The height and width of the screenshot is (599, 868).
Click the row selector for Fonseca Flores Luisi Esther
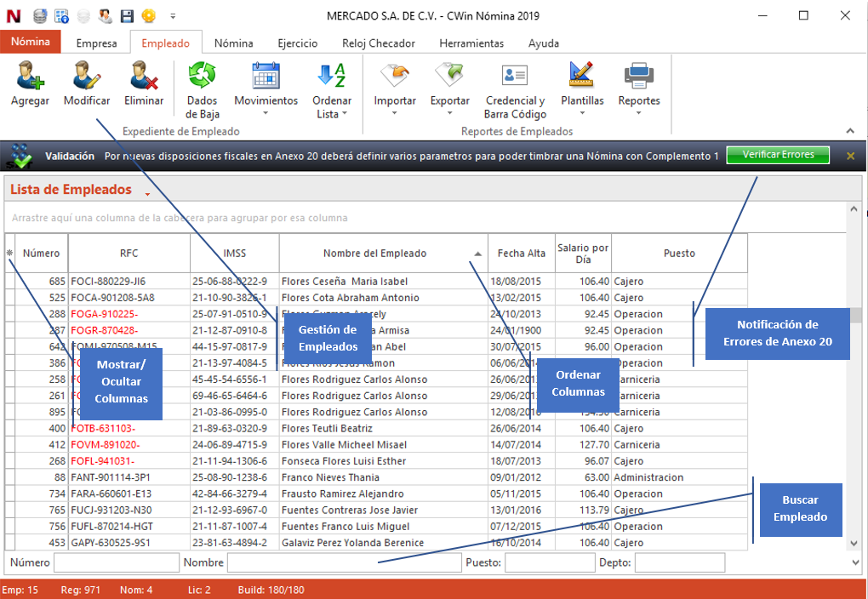click(10, 461)
